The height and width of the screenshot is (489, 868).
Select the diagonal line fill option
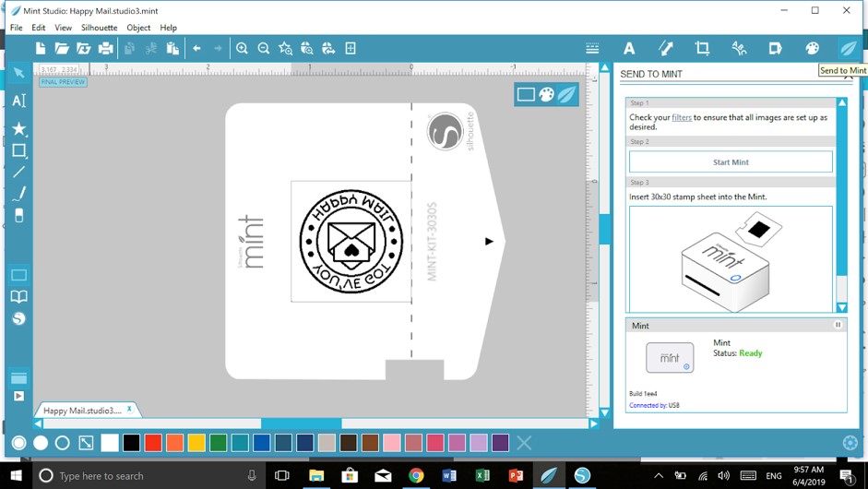(86, 443)
